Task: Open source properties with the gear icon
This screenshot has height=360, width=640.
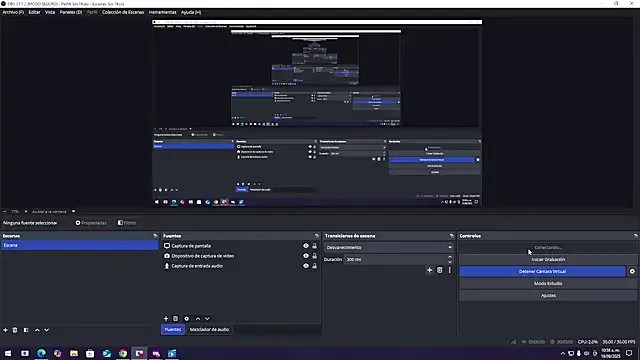Action: pyautogui.click(x=187, y=319)
